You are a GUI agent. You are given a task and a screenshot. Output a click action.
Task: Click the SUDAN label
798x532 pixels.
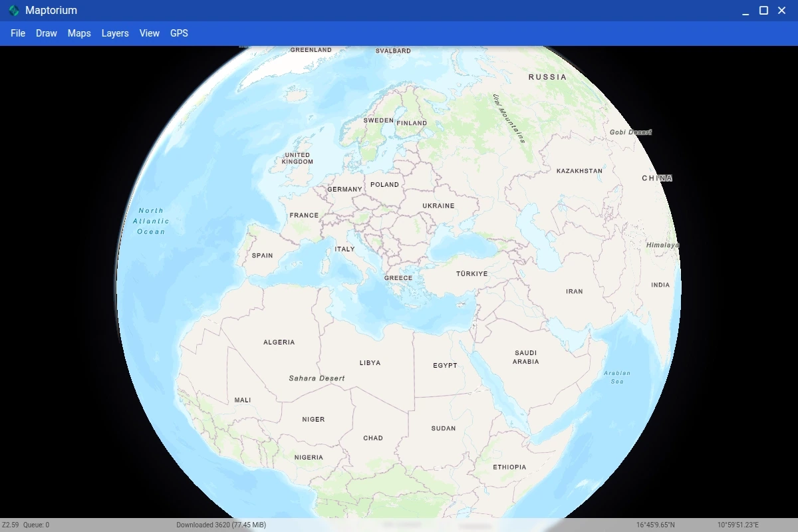(x=444, y=428)
